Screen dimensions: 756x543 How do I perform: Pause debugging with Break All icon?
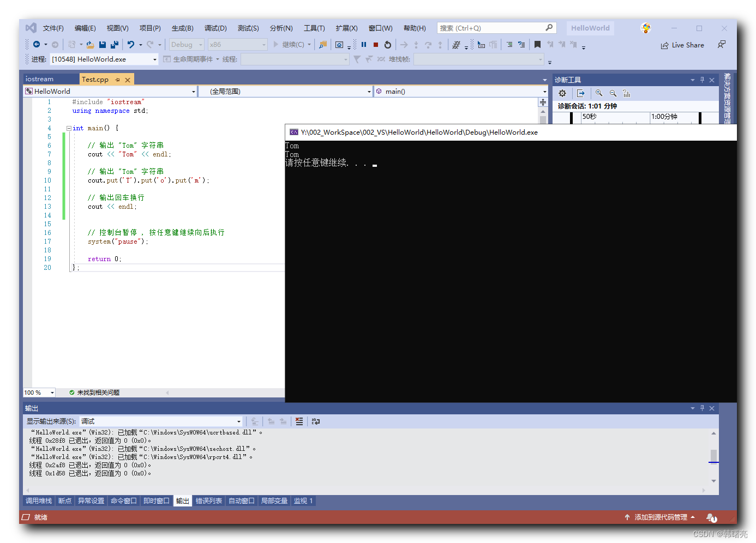point(364,45)
